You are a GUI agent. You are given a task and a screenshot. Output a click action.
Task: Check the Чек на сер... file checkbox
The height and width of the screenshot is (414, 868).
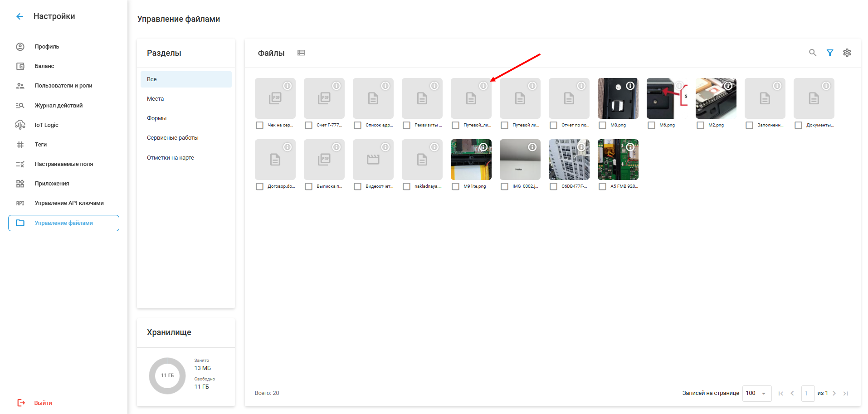point(259,125)
